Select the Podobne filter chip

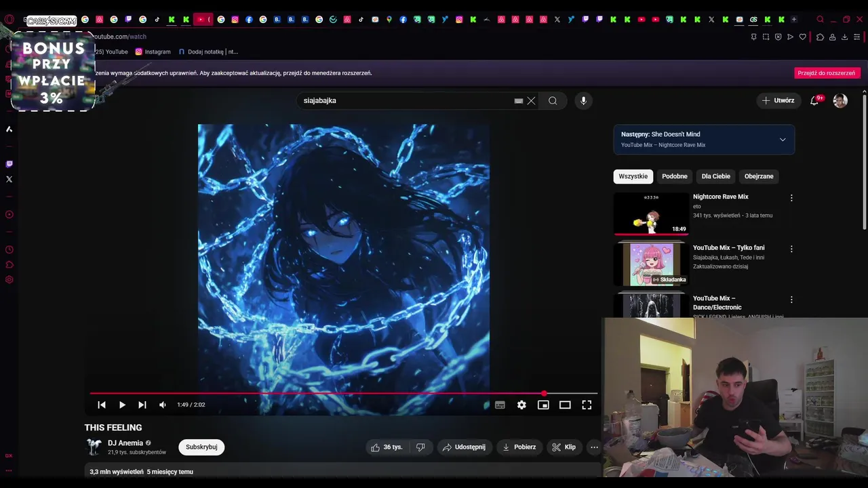(x=675, y=176)
